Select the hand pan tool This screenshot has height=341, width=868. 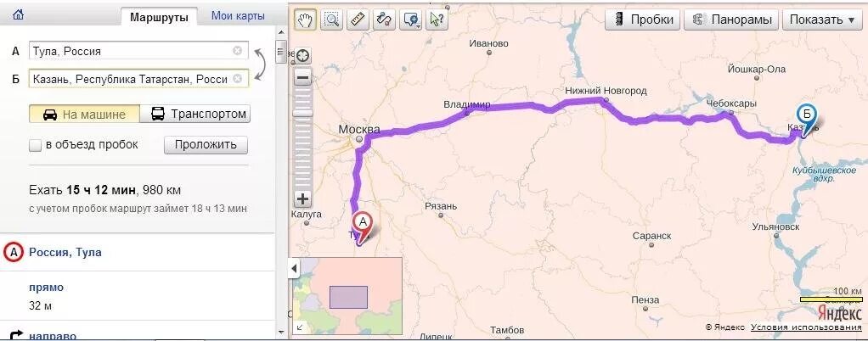(x=306, y=20)
